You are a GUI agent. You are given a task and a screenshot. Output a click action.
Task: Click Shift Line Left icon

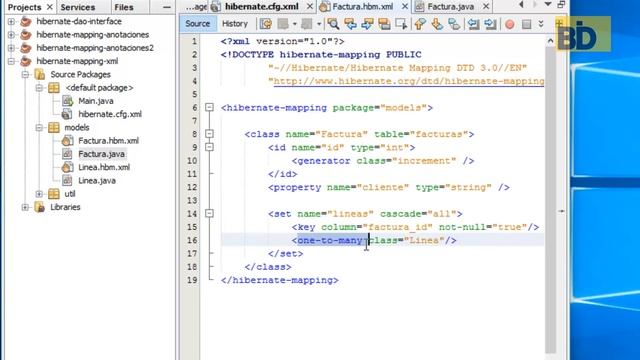473,24
